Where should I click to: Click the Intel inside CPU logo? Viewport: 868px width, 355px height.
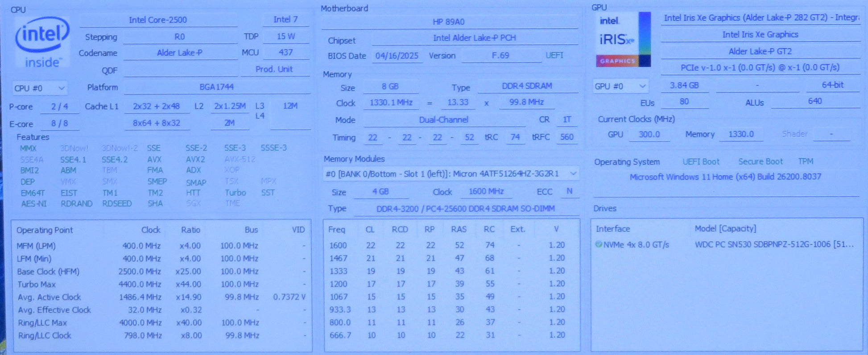(42, 43)
